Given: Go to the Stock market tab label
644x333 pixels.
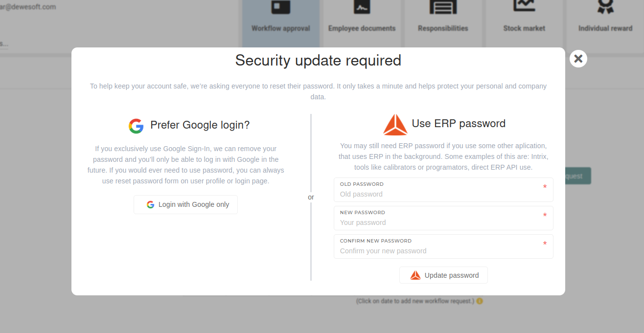Looking at the screenshot, I should pyautogui.click(x=524, y=28).
